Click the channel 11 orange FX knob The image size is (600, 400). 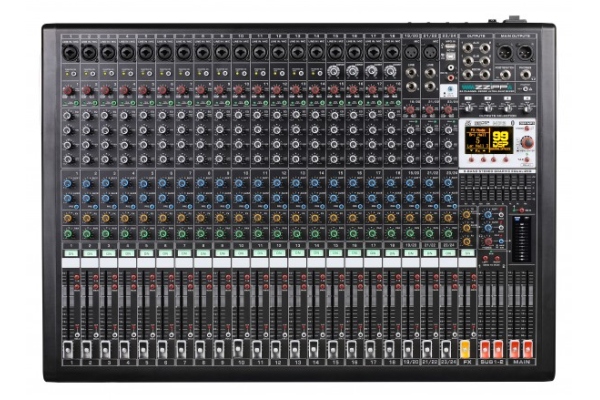(x=258, y=218)
